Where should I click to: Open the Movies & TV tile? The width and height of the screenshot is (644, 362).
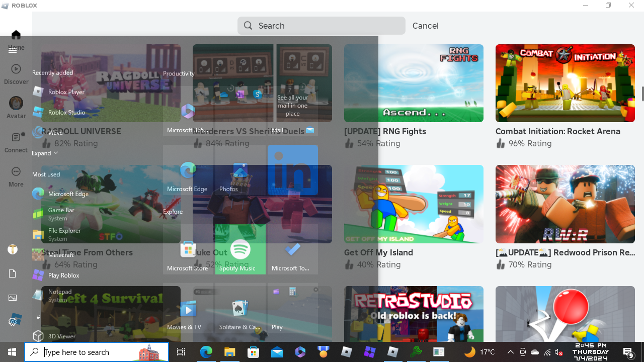tap(188, 308)
